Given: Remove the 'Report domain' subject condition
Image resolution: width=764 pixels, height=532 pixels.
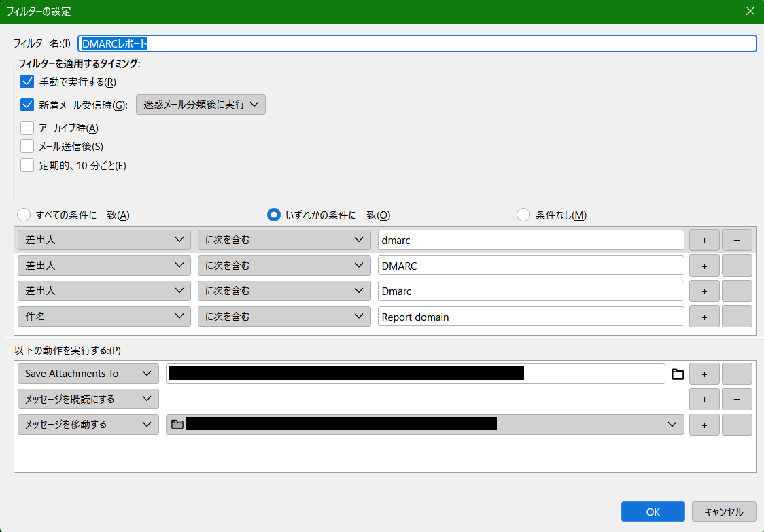Looking at the screenshot, I should 737,317.
